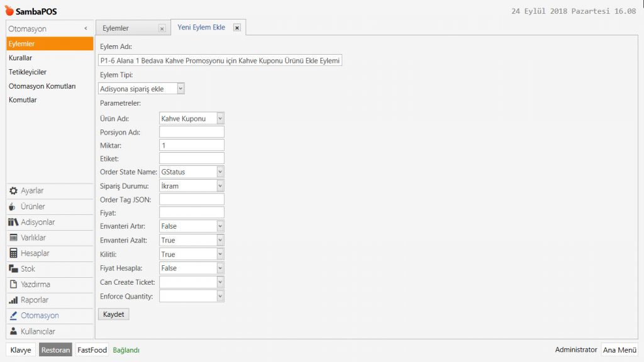Expand the Sipariş Durumu dropdown
The height and width of the screenshot is (362, 644).
[x=219, y=186]
